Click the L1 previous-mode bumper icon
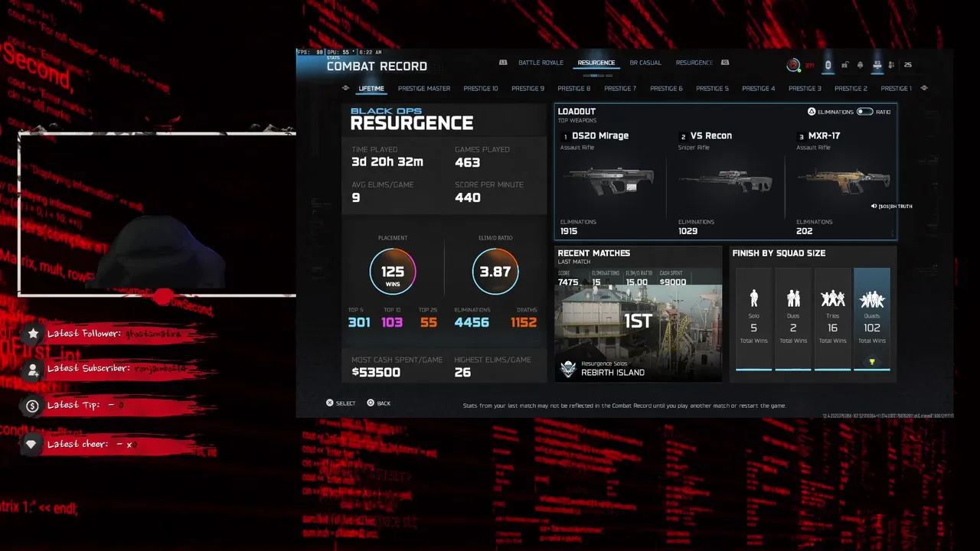Image resolution: width=980 pixels, height=551 pixels. pos(503,63)
